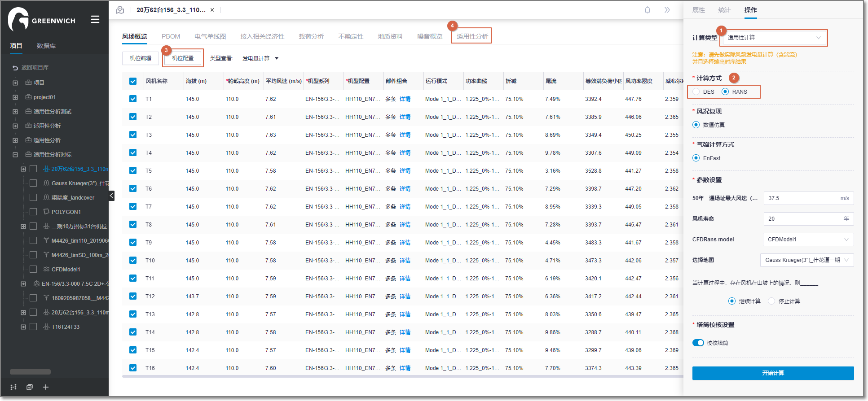The image size is (868, 401).
Task: Click the polygon icon of POLYGON1
Action: [46, 212]
